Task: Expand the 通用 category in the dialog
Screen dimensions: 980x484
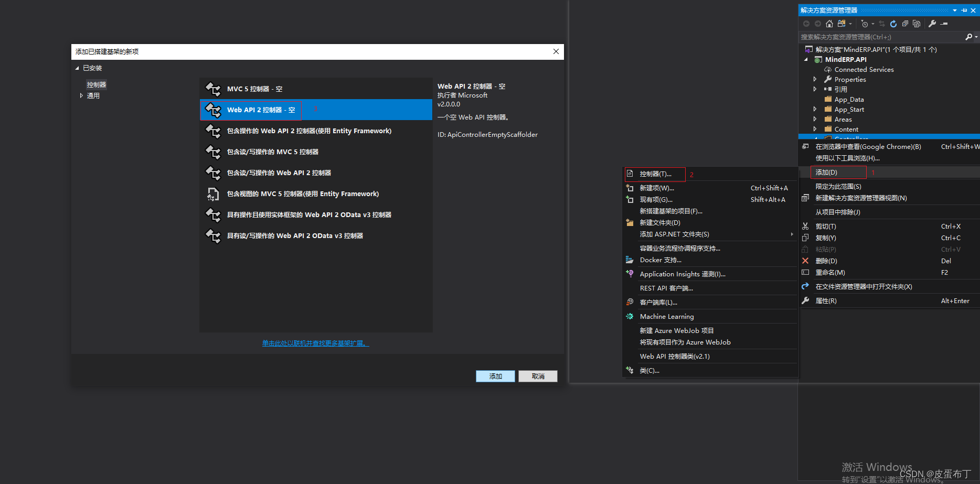Action: click(x=81, y=95)
